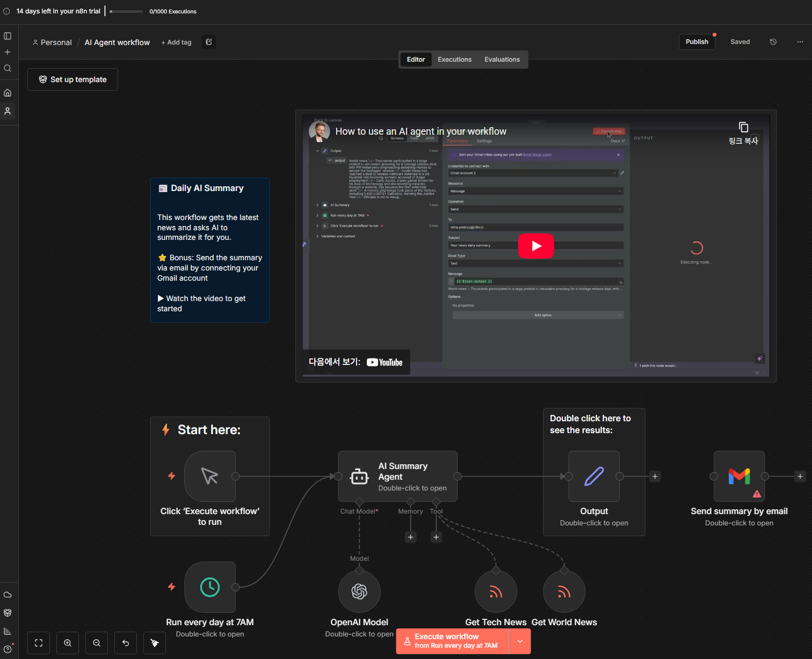Open the personal user icon in sidebar

[x=8, y=111]
